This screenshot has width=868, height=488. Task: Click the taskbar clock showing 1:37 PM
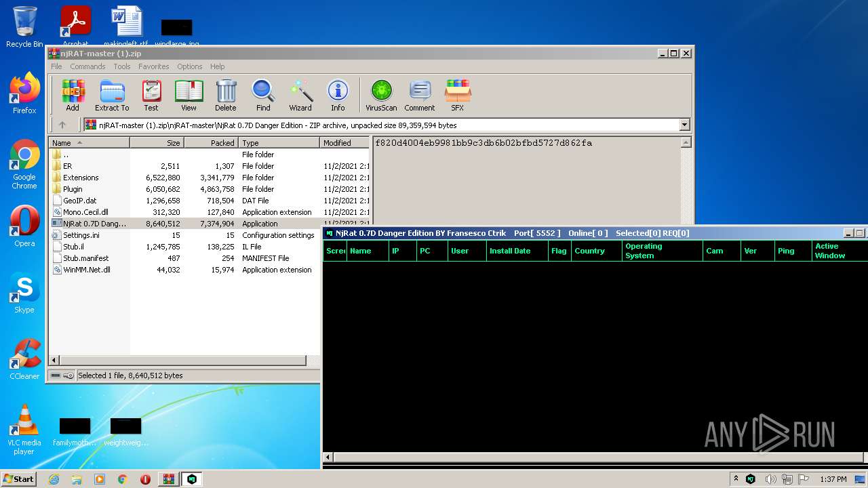[833, 479]
